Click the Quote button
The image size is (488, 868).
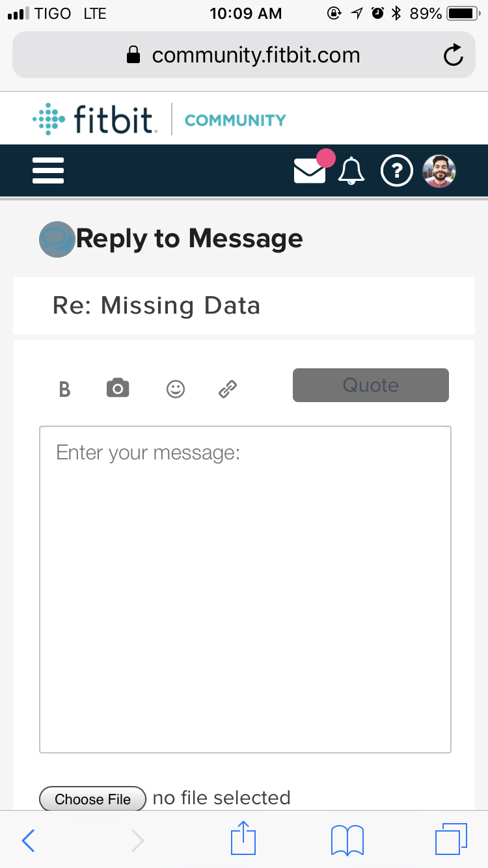[370, 385]
